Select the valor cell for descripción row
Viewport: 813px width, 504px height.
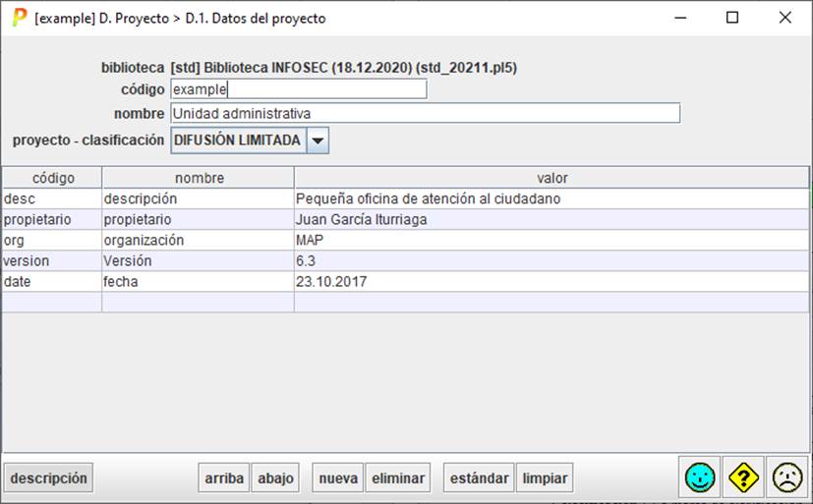pyautogui.click(x=551, y=198)
